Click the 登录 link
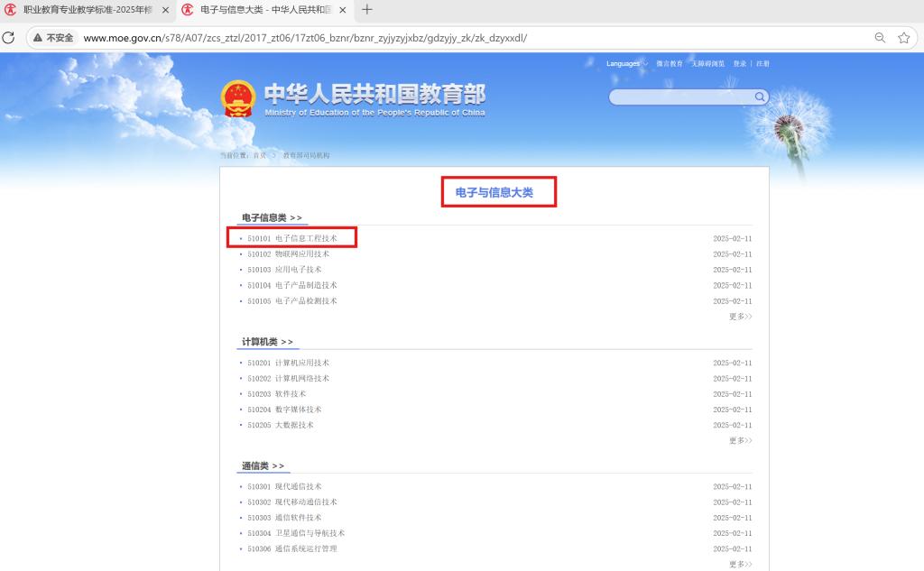 pos(740,64)
